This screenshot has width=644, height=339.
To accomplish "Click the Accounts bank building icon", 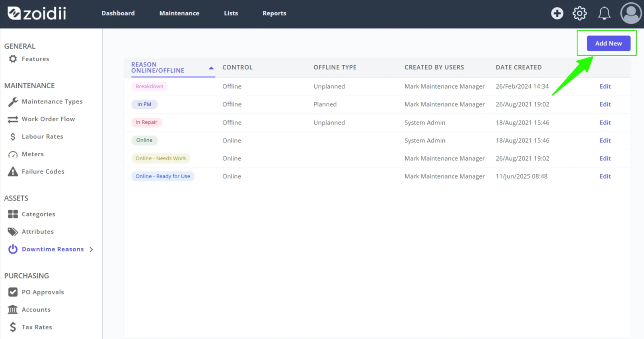I will pos(13,310).
